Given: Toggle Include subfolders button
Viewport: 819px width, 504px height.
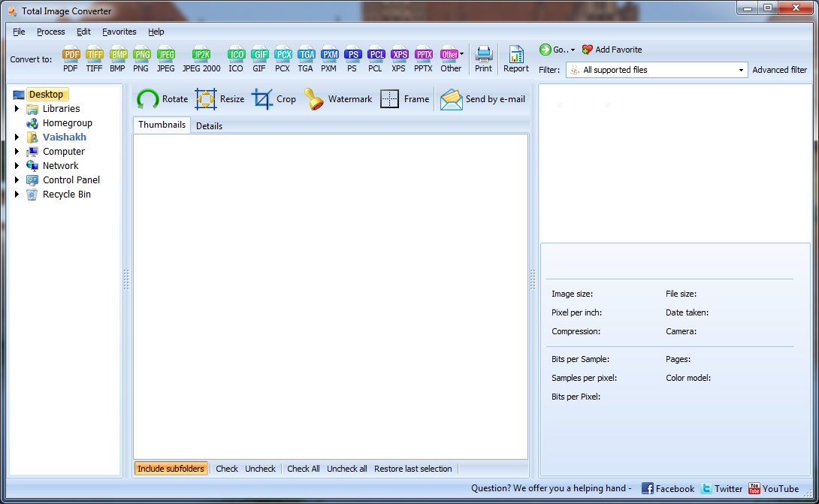Looking at the screenshot, I should 171,469.
